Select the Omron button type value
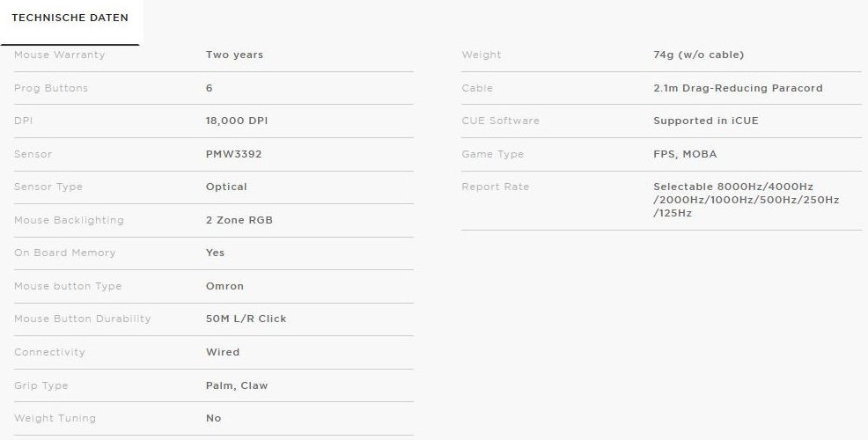The width and height of the screenshot is (868, 440). pos(224,286)
